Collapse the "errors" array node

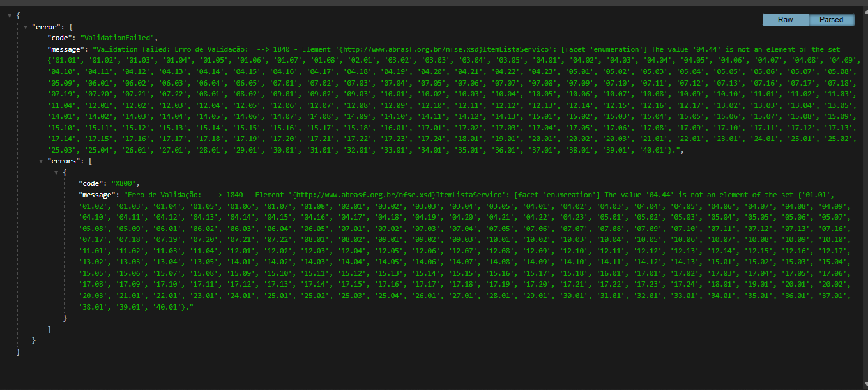(x=42, y=161)
